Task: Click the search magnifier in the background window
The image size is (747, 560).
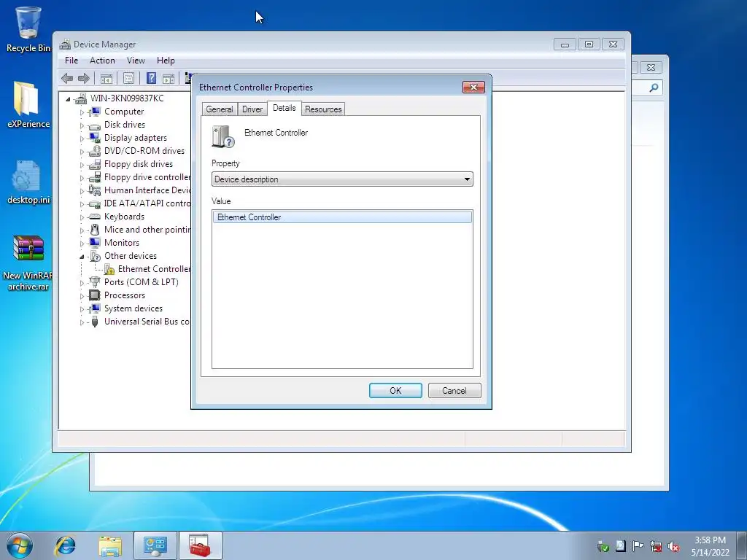Action: [x=654, y=87]
